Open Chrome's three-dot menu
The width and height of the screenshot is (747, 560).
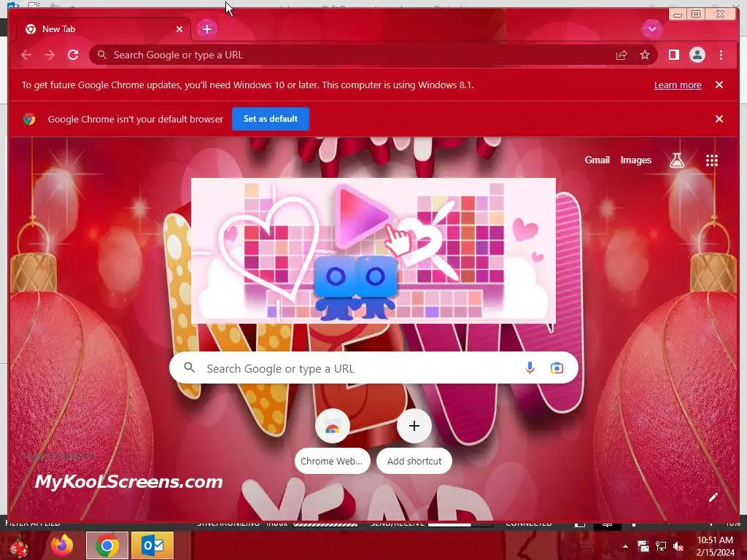tap(721, 55)
